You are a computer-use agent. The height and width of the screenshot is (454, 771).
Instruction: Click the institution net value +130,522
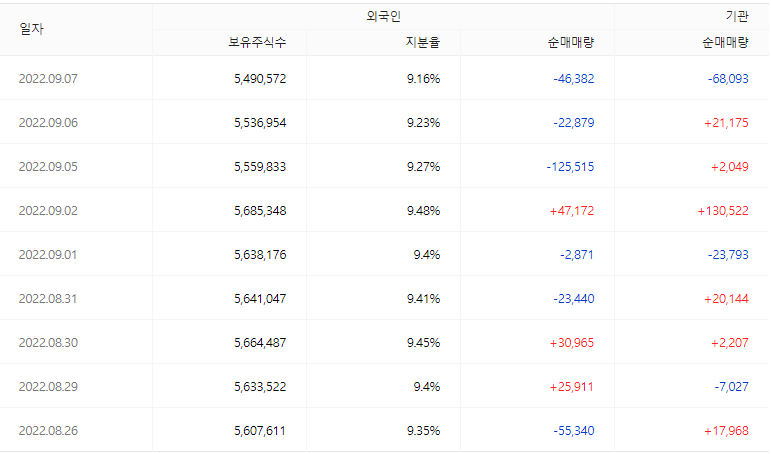point(723,211)
